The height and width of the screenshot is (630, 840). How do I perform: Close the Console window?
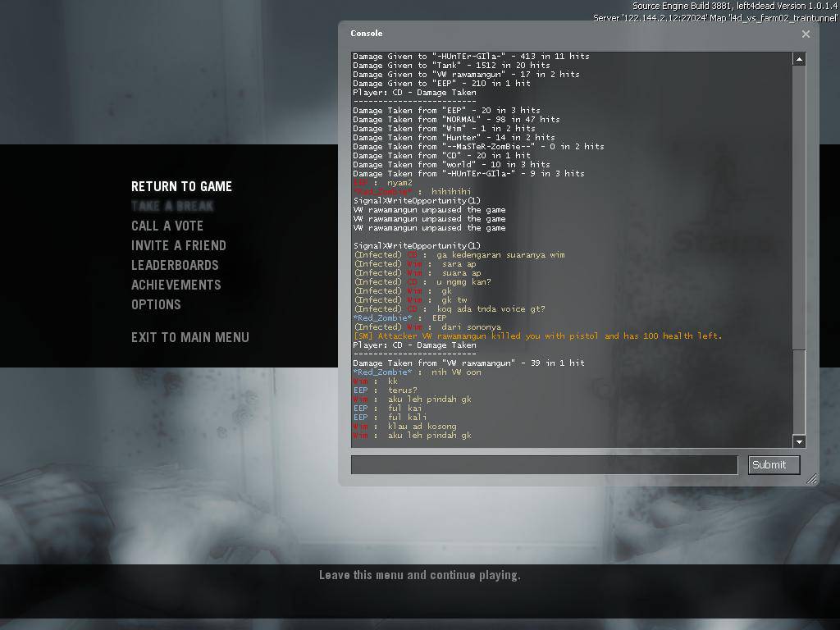806,34
